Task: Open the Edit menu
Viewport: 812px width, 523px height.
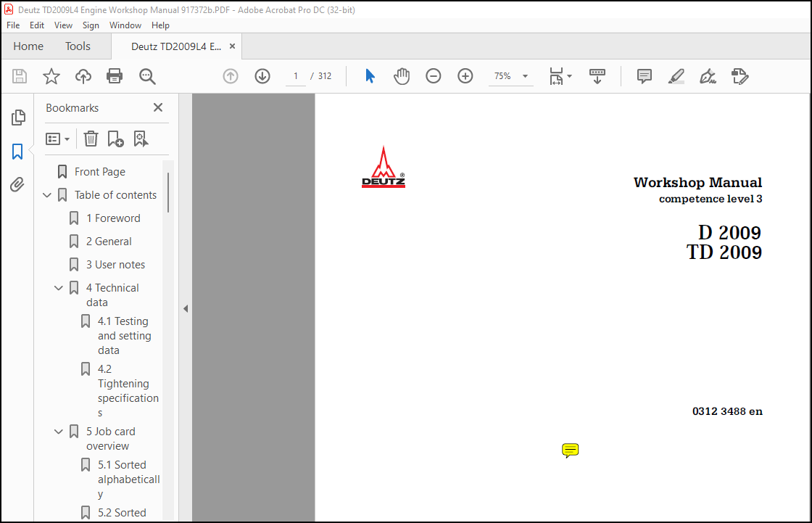Action: (x=37, y=25)
